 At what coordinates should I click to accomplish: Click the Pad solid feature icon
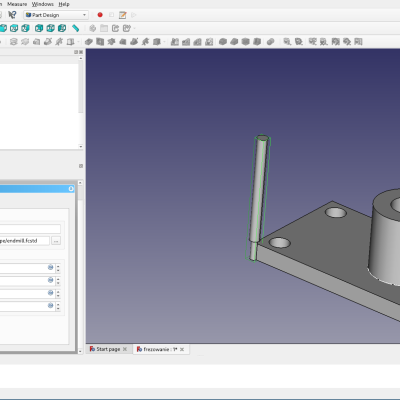[89, 42]
